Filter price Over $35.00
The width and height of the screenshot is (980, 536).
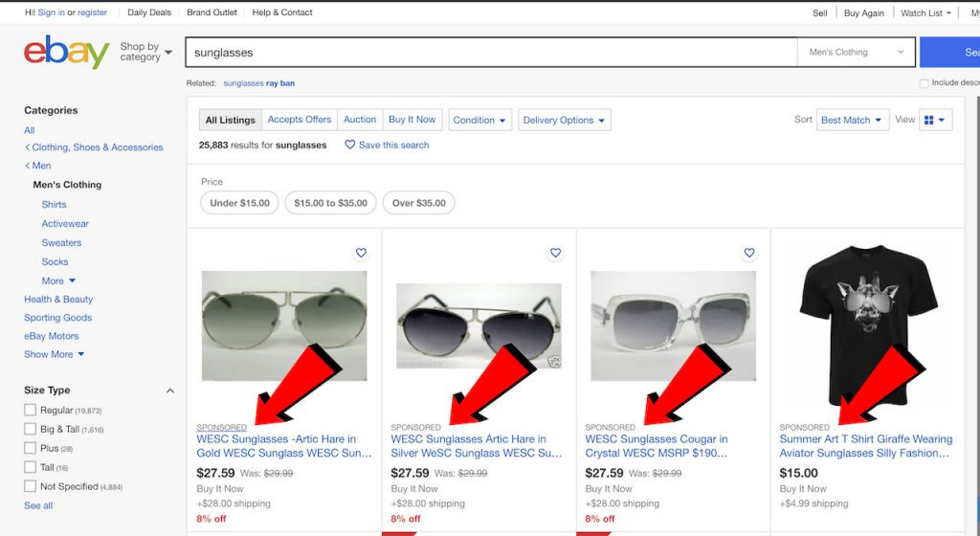point(419,203)
